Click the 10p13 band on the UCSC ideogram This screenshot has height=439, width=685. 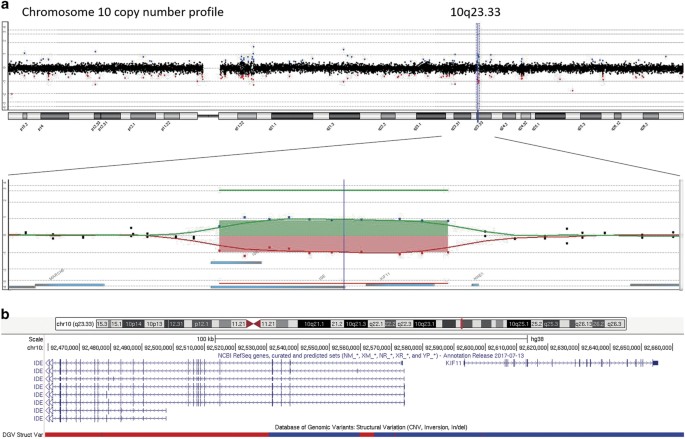(153, 324)
